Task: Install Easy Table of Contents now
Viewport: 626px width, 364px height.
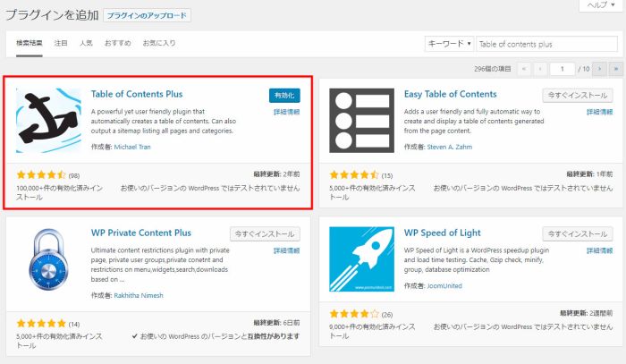Action: pyautogui.click(x=578, y=96)
